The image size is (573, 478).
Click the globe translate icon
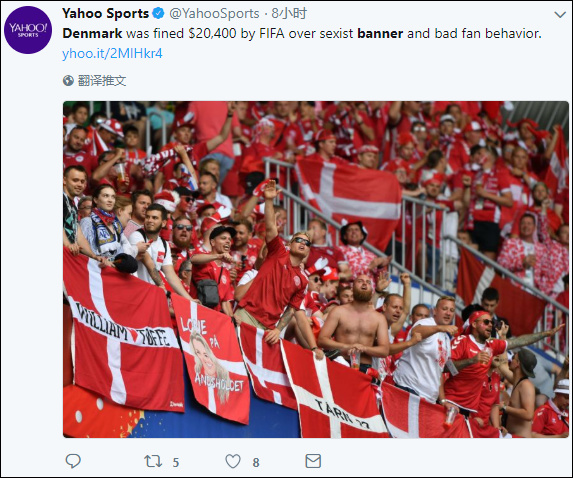(x=68, y=80)
